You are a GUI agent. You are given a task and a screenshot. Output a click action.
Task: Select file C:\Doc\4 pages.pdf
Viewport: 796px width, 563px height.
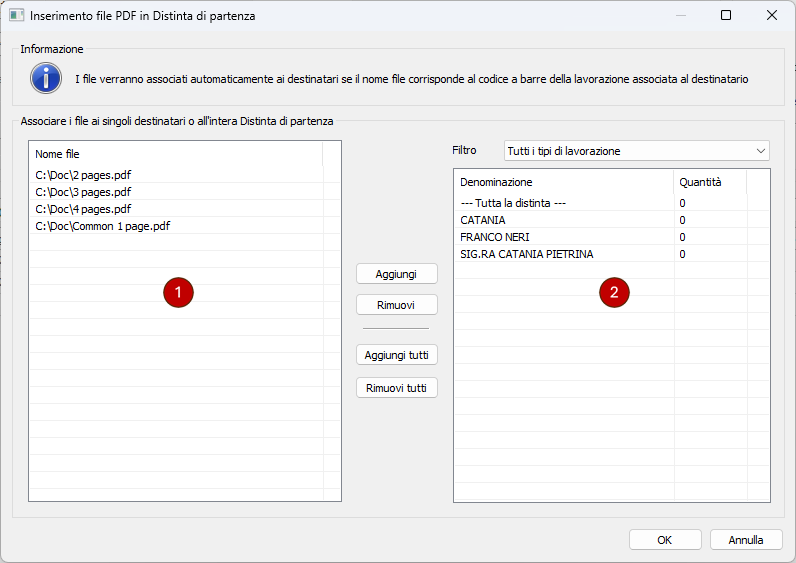point(83,209)
